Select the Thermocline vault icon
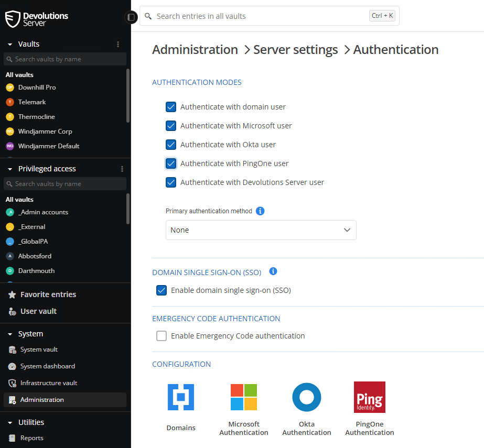484x448 pixels. [10, 117]
